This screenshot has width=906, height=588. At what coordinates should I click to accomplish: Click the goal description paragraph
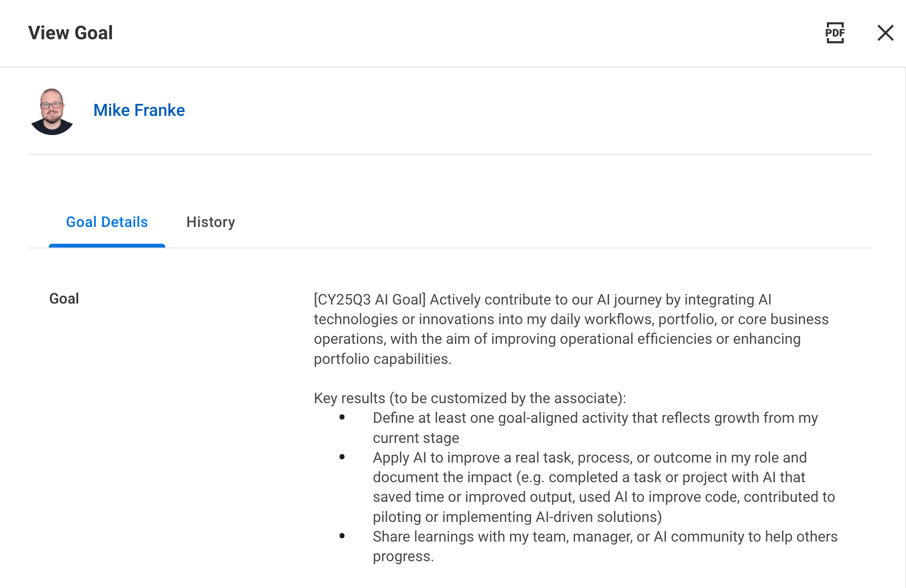coord(570,329)
